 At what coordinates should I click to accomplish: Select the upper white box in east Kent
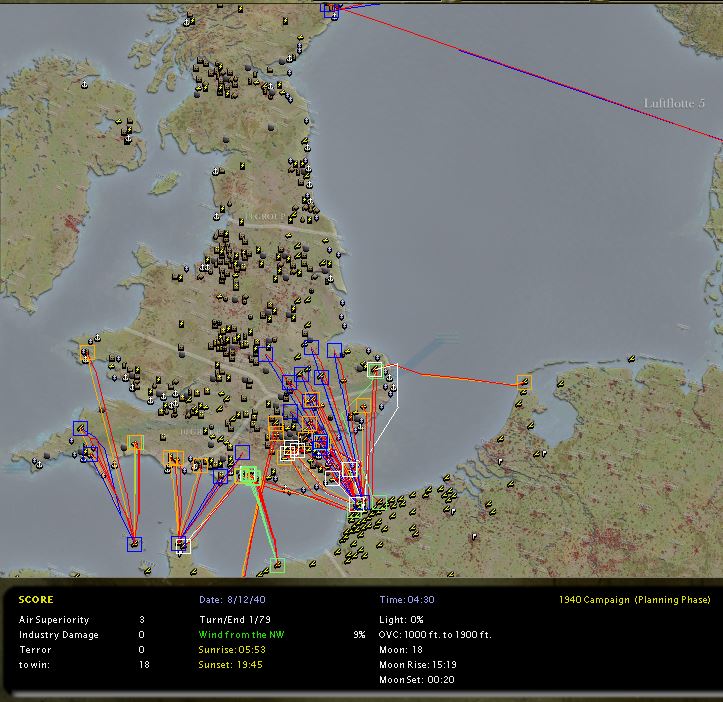350,469
